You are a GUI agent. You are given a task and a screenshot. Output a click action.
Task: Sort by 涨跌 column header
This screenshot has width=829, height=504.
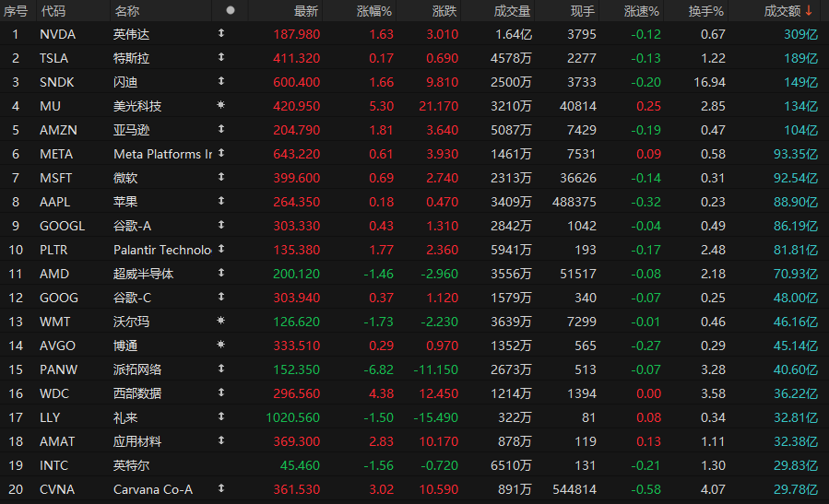point(444,11)
